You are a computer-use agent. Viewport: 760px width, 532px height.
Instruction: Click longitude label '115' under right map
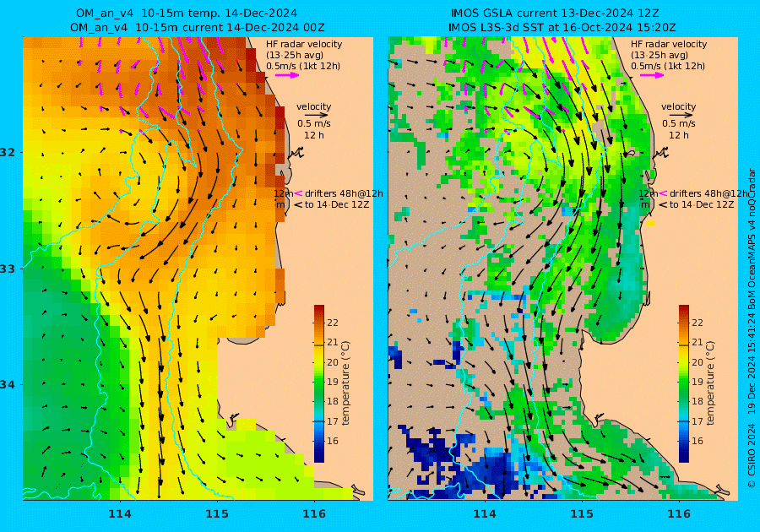582,514
